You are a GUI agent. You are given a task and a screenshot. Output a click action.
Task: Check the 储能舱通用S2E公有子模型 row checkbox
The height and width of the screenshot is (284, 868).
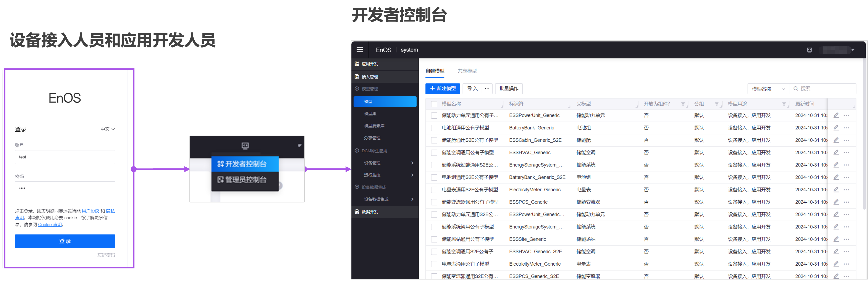pyautogui.click(x=434, y=140)
